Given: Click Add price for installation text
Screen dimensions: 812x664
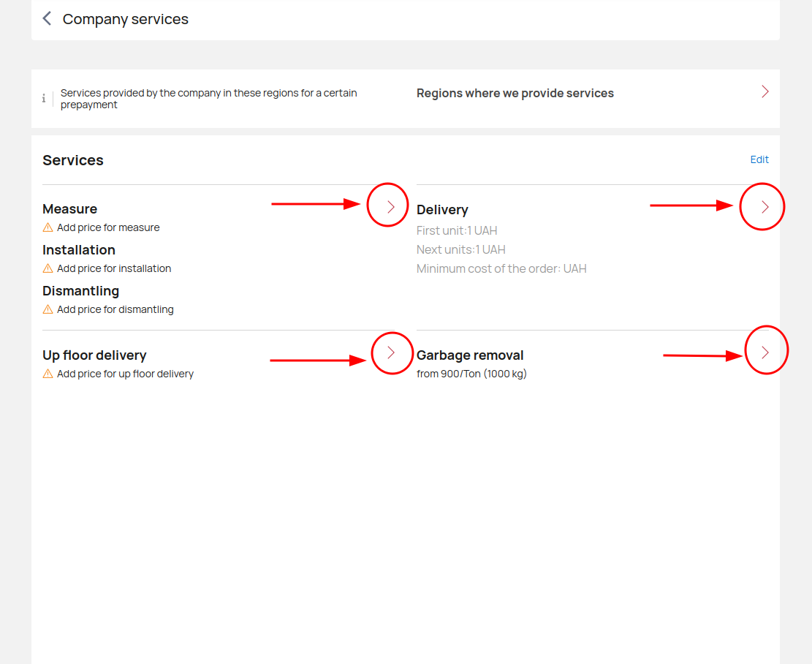Looking at the screenshot, I should (x=114, y=268).
